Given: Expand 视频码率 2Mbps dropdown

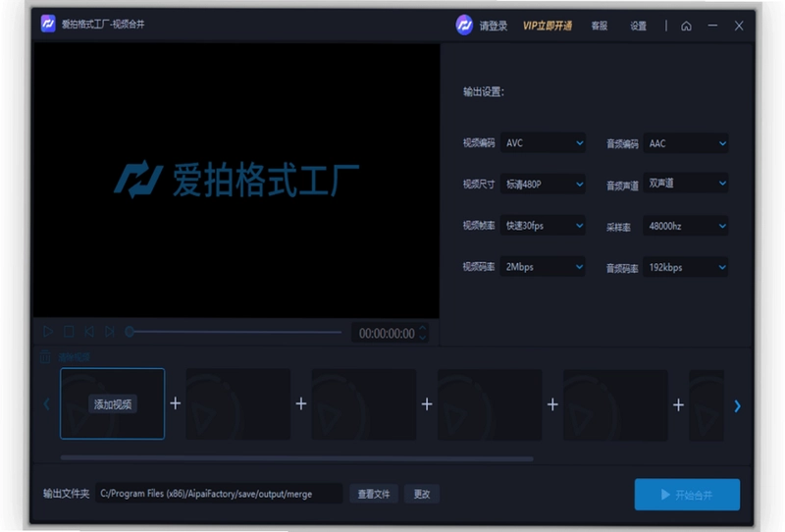Looking at the screenshot, I should tap(543, 267).
